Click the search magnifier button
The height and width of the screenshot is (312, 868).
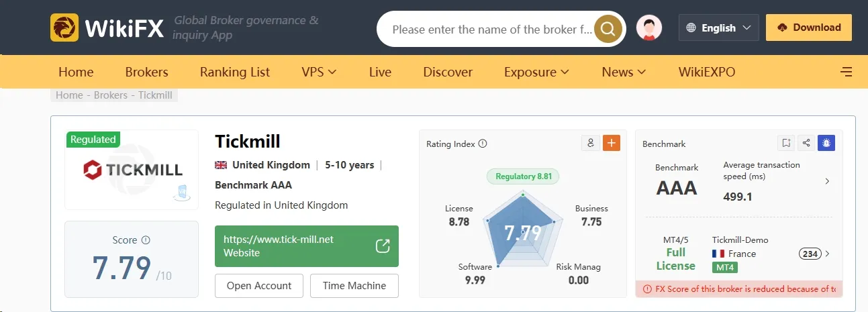pyautogui.click(x=608, y=29)
